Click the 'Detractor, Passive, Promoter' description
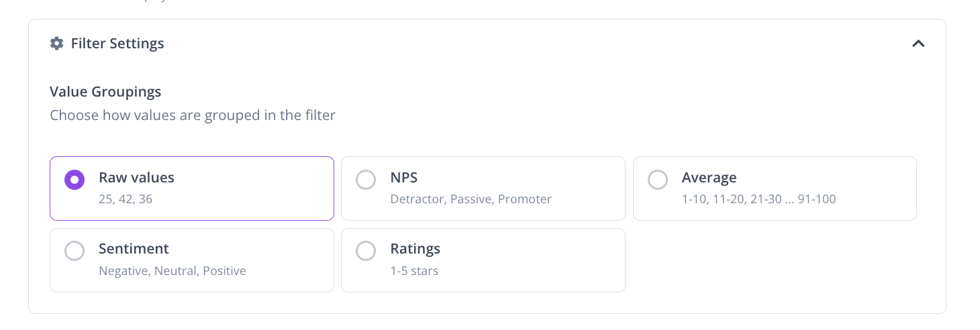 pos(471,199)
